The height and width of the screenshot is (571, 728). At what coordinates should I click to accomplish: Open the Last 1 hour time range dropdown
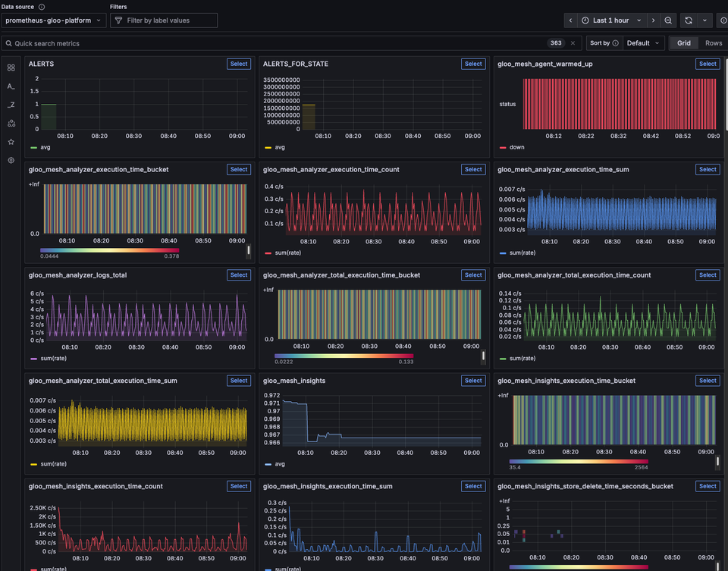(611, 20)
